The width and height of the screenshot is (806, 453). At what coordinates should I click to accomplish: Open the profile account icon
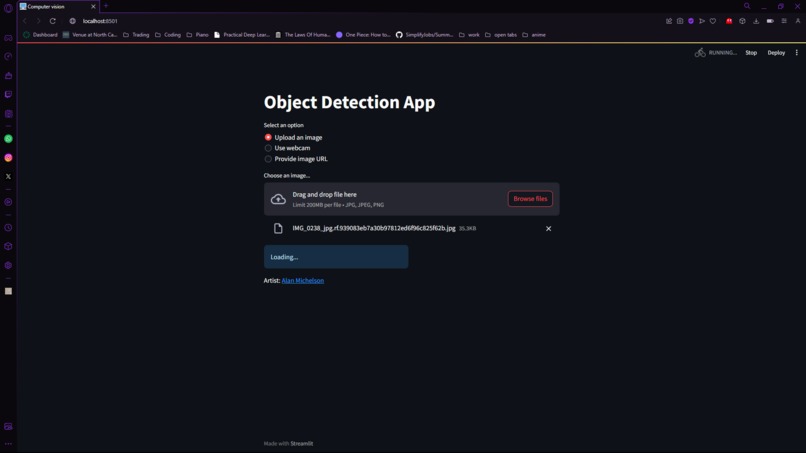(x=798, y=21)
